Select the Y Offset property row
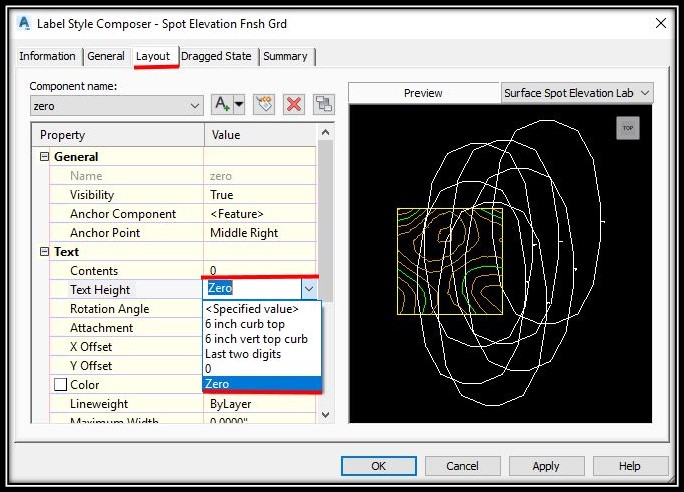Viewport: 684px width, 492px height. point(127,366)
